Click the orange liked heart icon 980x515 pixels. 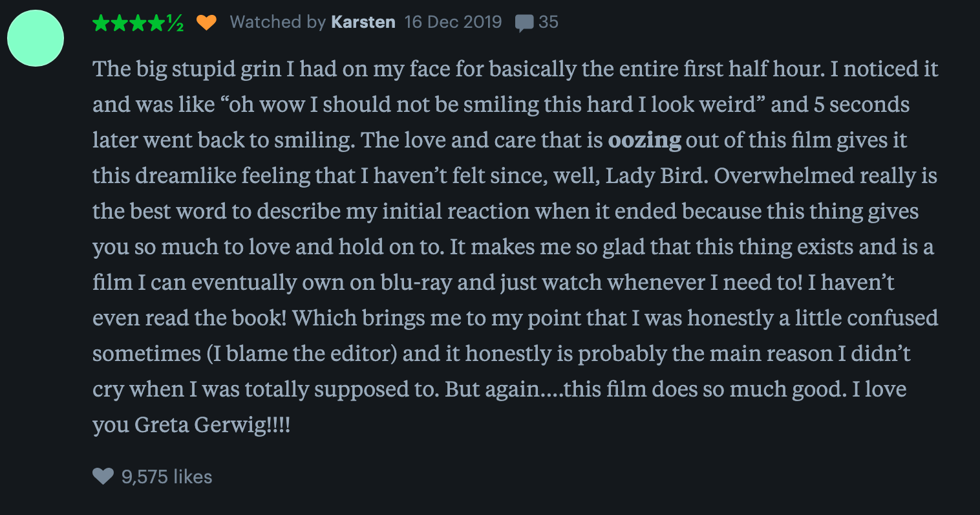click(206, 23)
